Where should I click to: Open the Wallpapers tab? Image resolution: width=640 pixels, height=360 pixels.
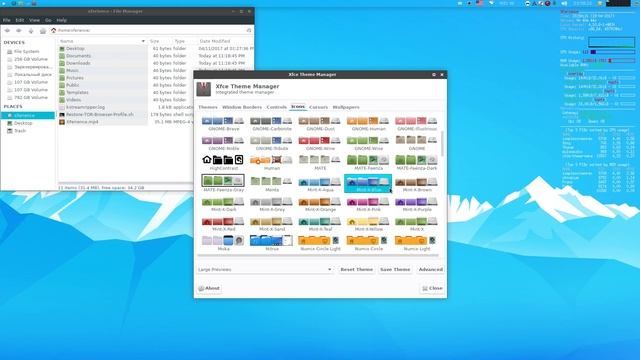click(x=346, y=107)
